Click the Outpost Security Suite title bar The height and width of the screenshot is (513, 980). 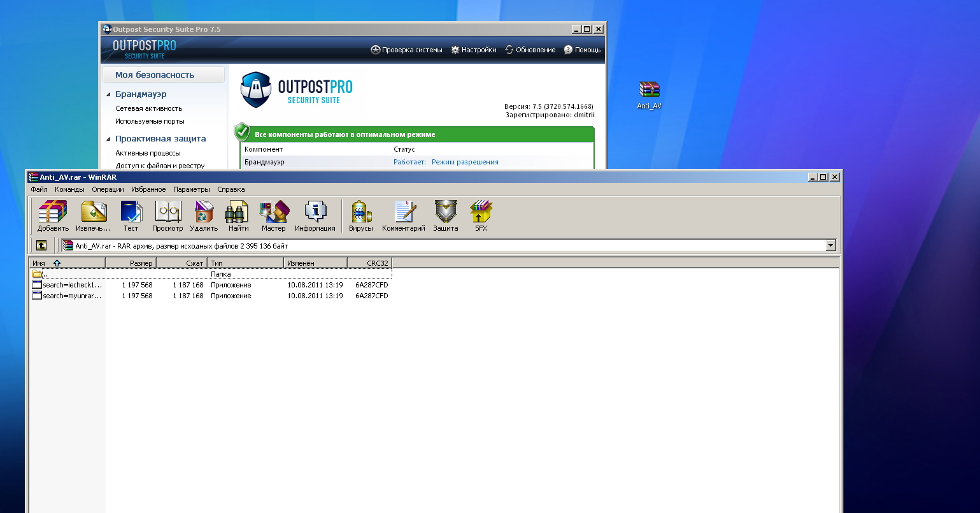352,29
